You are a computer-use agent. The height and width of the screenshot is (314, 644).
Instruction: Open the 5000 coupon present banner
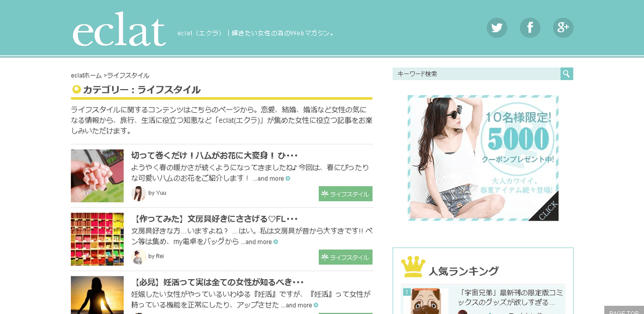coord(483,158)
